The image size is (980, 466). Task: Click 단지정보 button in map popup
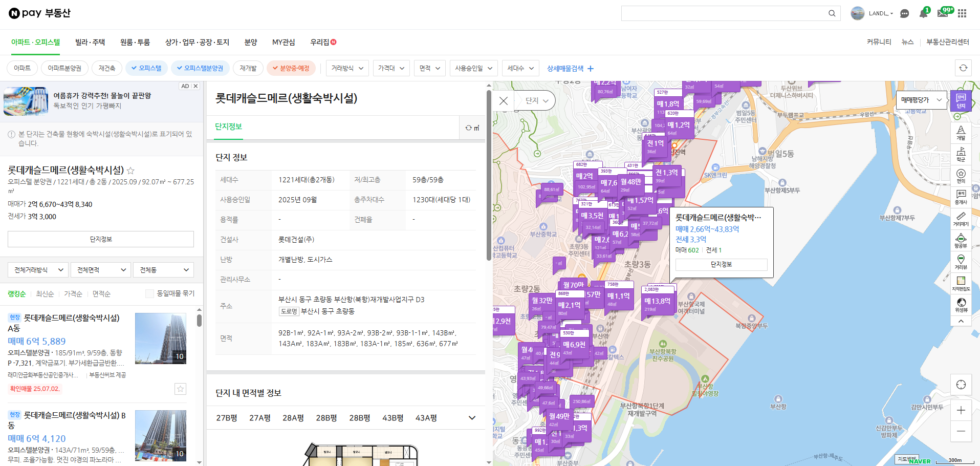[x=721, y=264]
